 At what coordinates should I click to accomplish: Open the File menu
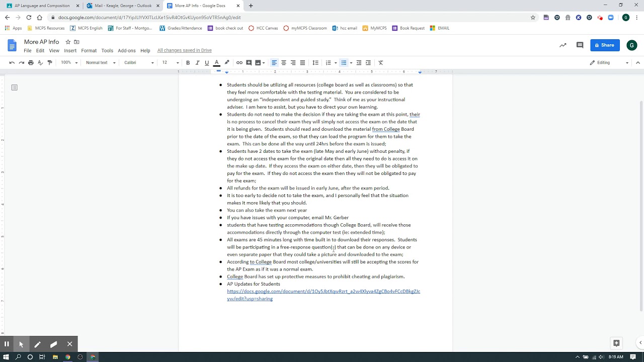click(x=28, y=51)
